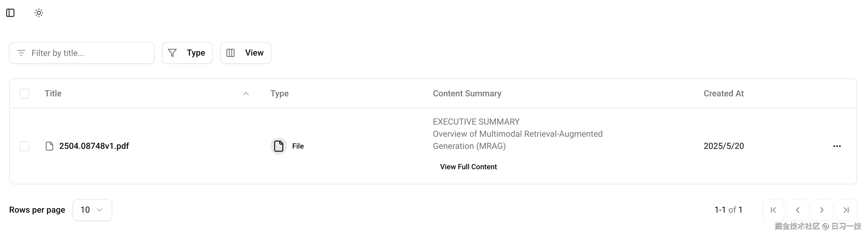Check the 2504.08748v1.pdf row checkbox

click(x=24, y=146)
